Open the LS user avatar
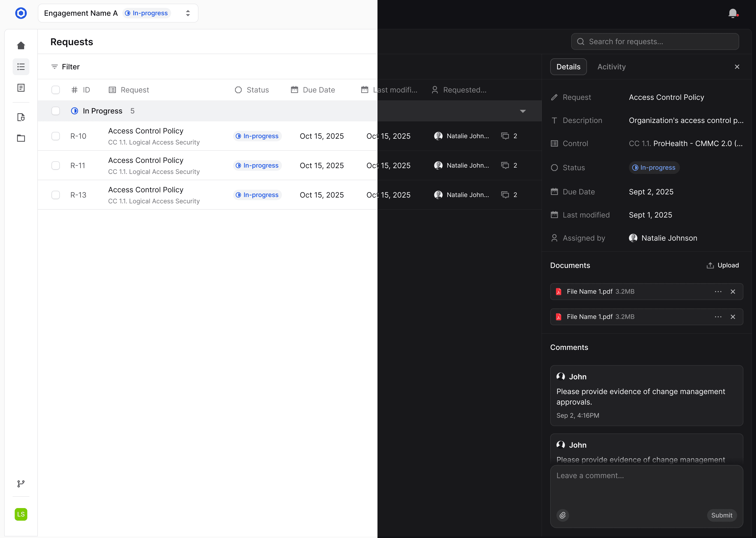 point(21,514)
